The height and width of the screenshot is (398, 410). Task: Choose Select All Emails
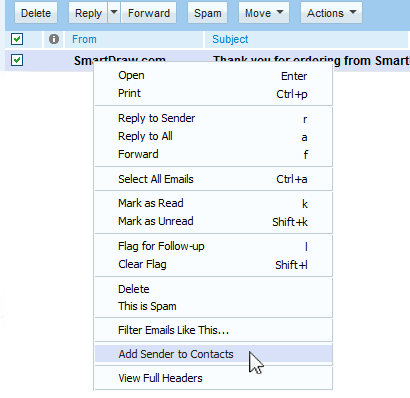213,179
